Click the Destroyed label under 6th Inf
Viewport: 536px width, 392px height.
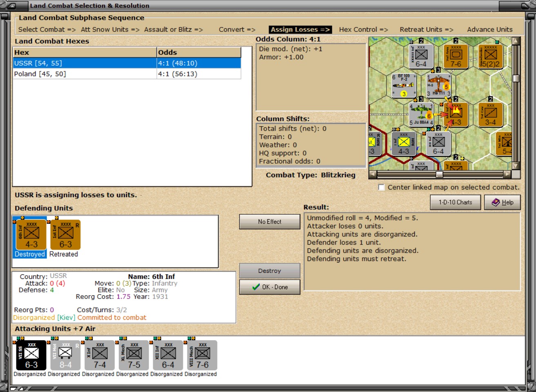point(30,254)
